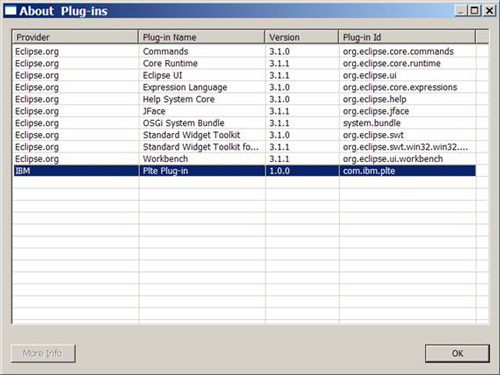Select the Eclipse UI plug-in name
This screenshot has width=500, height=375.
(162, 75)
